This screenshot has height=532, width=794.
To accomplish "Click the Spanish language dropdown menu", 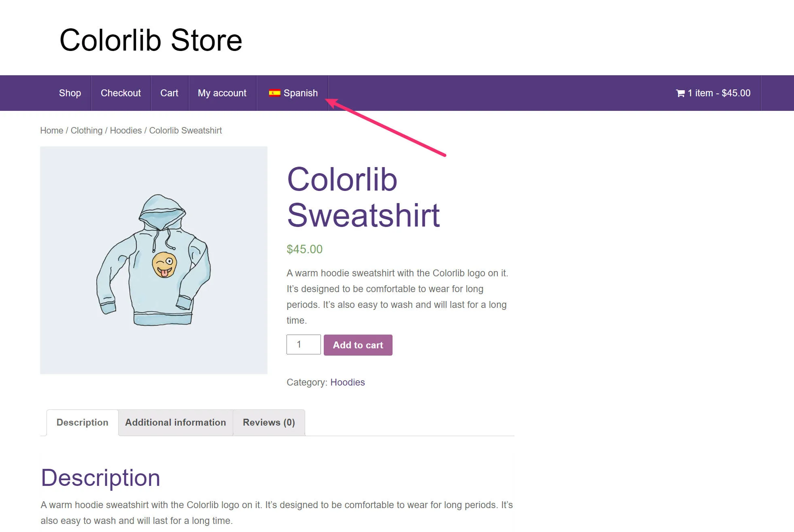I will click(293, 93).
